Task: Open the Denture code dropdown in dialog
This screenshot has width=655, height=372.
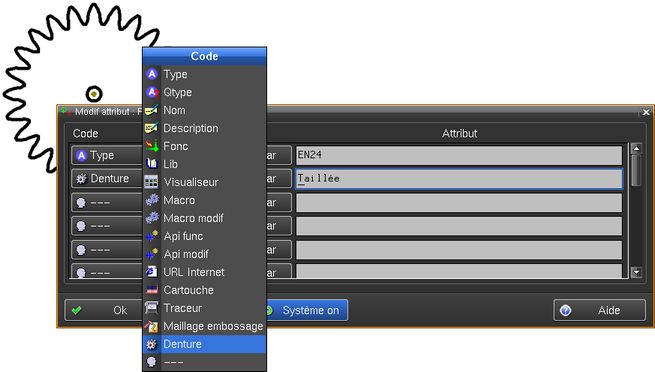Action: [x=107, y=179]
